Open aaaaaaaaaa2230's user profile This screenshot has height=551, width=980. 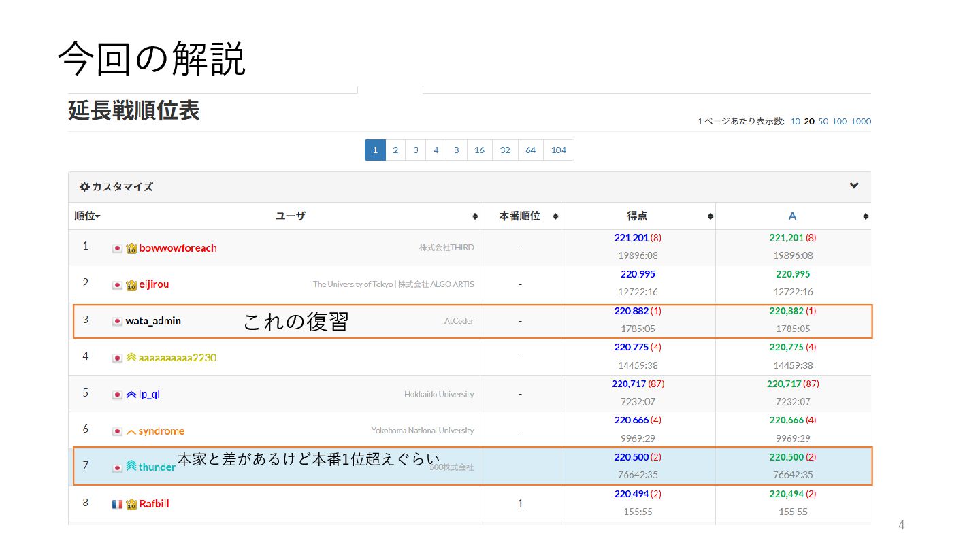click(178, 358)
